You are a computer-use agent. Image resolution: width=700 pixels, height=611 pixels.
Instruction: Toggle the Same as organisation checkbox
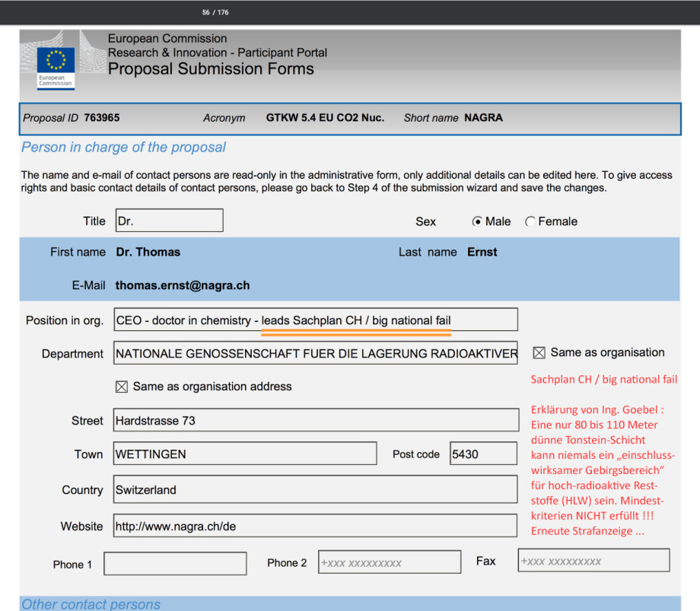(x=539, y=353)
